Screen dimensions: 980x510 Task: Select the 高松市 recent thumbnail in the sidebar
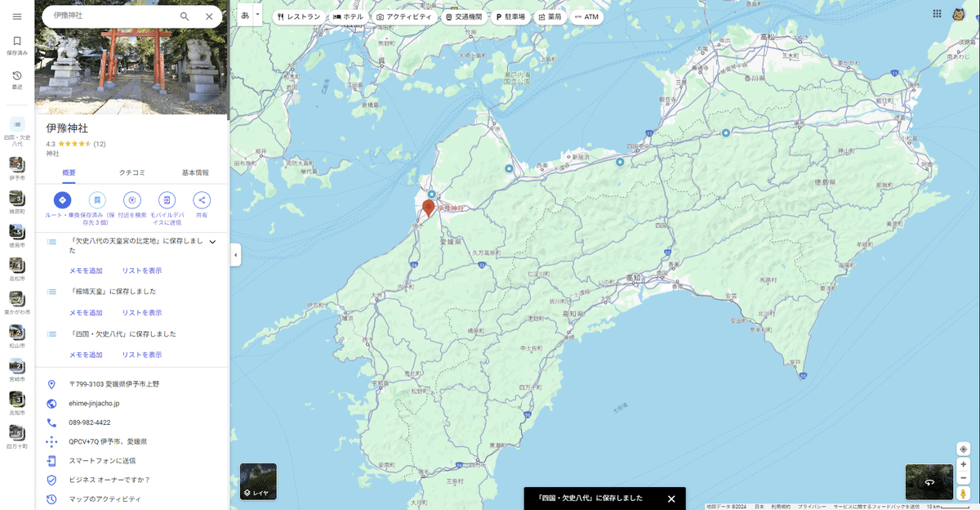17,269
